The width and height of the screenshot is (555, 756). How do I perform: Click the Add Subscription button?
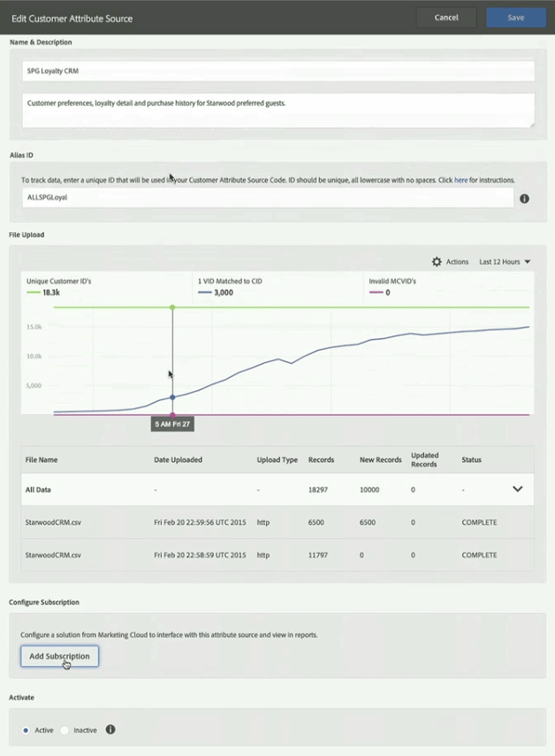pos(59,656)
